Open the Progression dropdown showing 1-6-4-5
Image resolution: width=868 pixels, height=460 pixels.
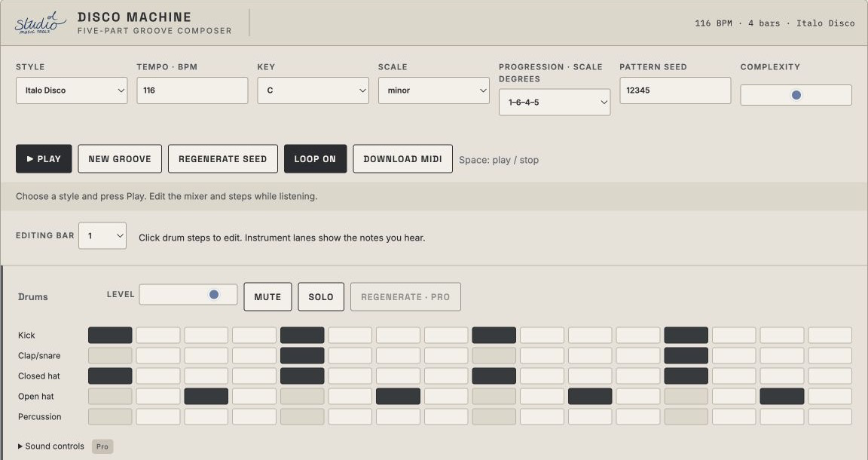pos(554,103)
